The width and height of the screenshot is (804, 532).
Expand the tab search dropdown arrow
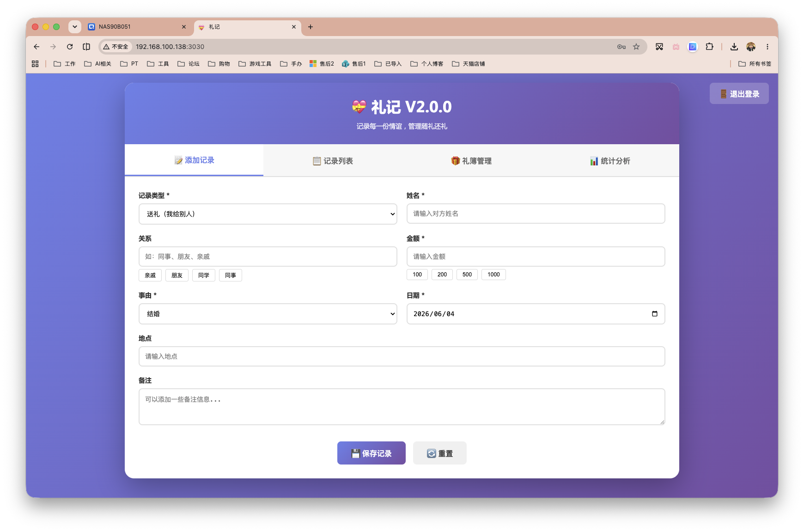point(75,27)
